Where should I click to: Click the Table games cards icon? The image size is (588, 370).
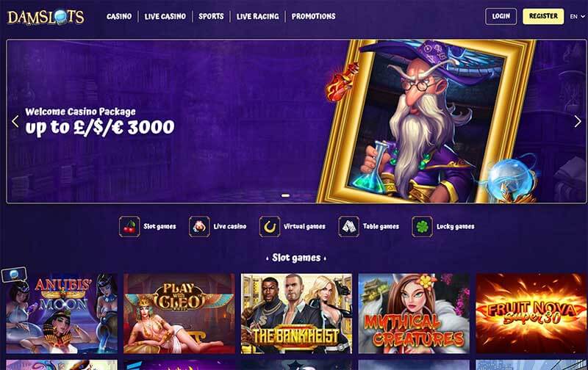pyautogui.click(x=348, y=227)
